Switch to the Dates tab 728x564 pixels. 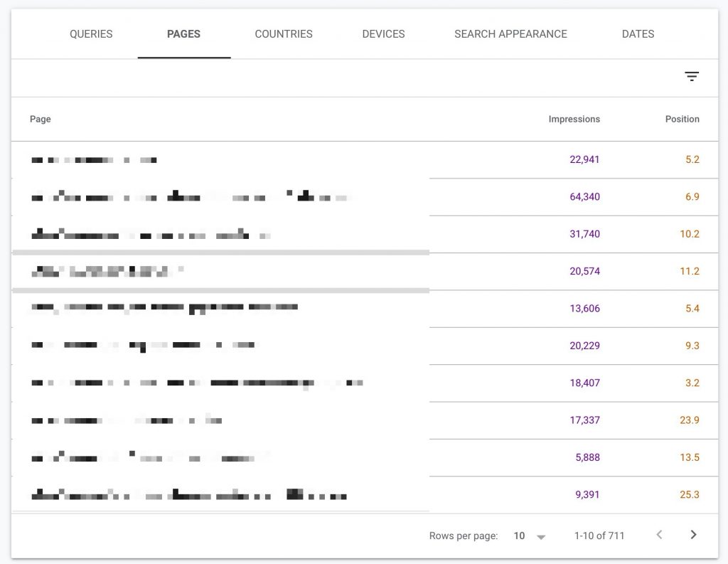[638, 34]
